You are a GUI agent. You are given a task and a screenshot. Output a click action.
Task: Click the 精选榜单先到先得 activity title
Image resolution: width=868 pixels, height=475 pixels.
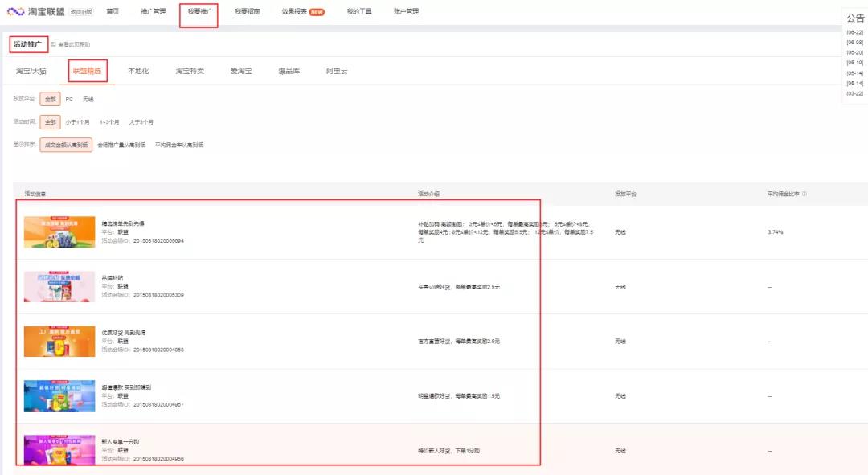[x=123, y=223]
